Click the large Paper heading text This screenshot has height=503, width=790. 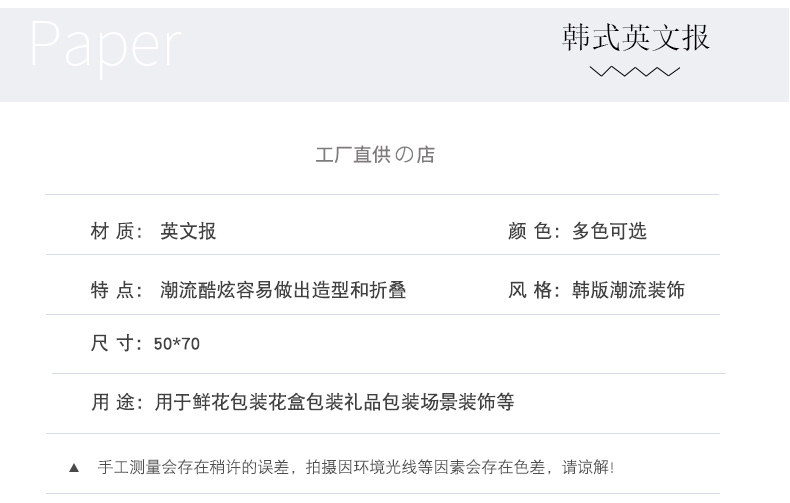click(x=105, y=44)
